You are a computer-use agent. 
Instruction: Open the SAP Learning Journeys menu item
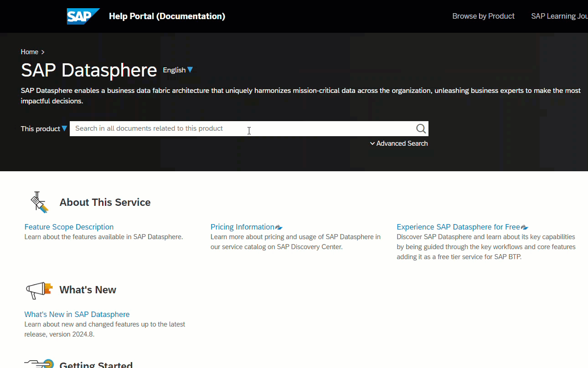(x=559, y=16)
